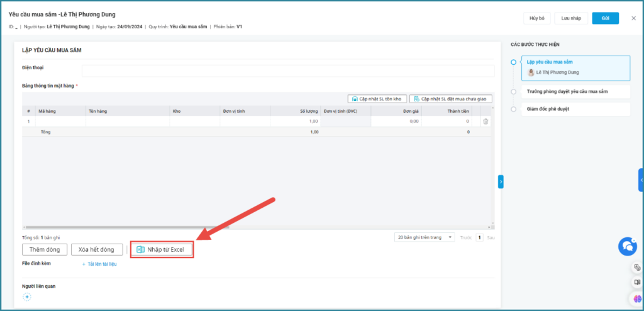Click the table horizontal scrollbar
The image size is (644, 311).
click(126, 227)
